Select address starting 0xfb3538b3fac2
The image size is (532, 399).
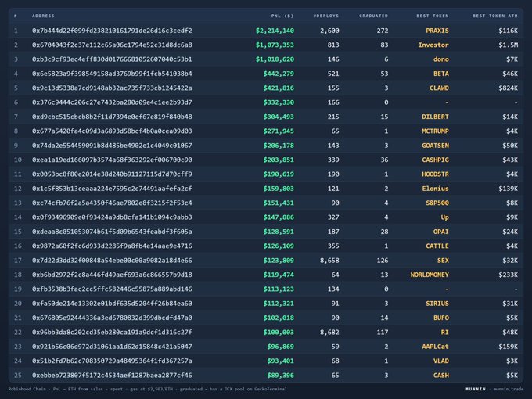pyautogui.click(x=112, y=289)
